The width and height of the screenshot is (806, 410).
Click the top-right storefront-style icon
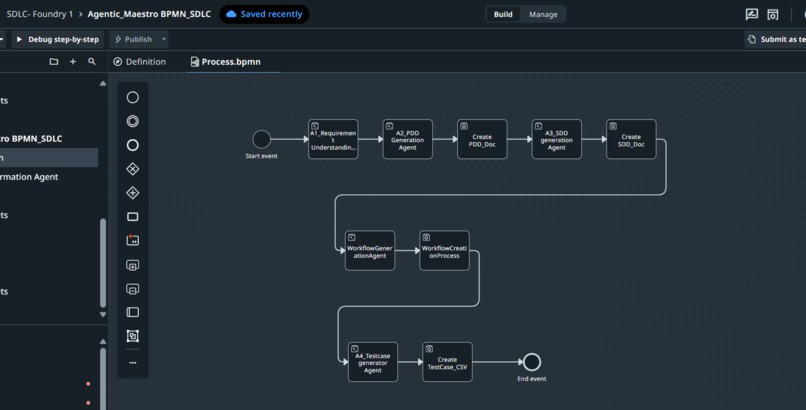[773, 14]
